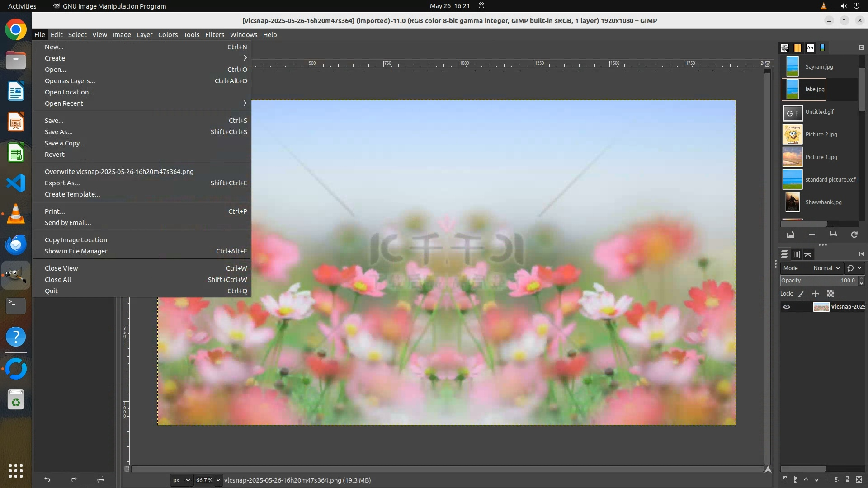The height and width of the screenshot is (488, 868).
Task: Switch to the Paths tab icon
Action: [x=808, y=254]
